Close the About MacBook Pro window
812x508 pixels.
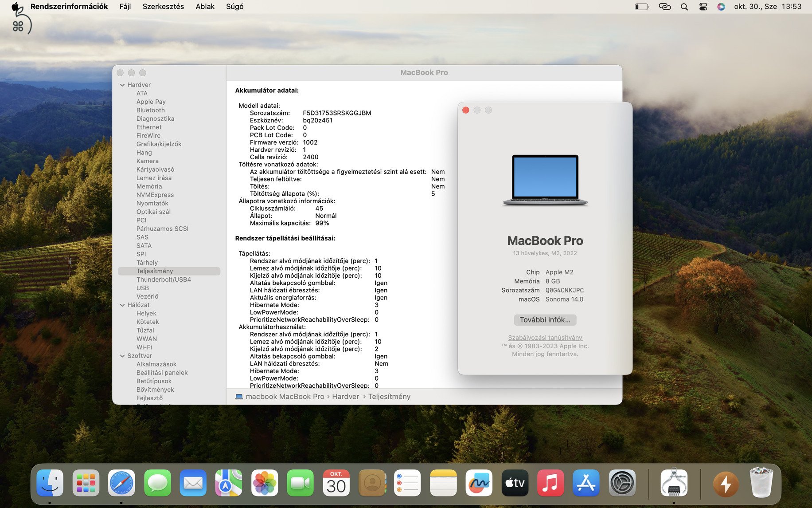[x=466, y=110]
